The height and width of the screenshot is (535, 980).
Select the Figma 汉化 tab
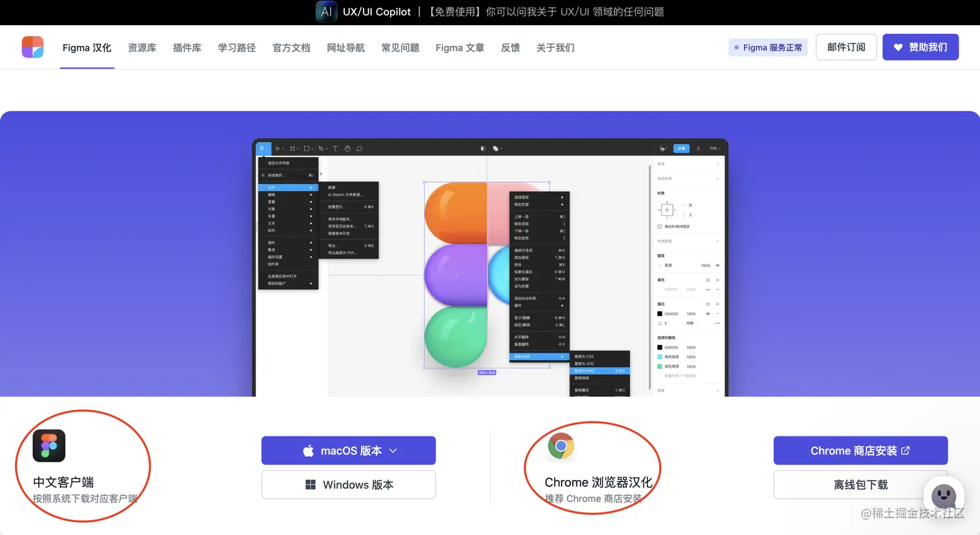[87, 48]
